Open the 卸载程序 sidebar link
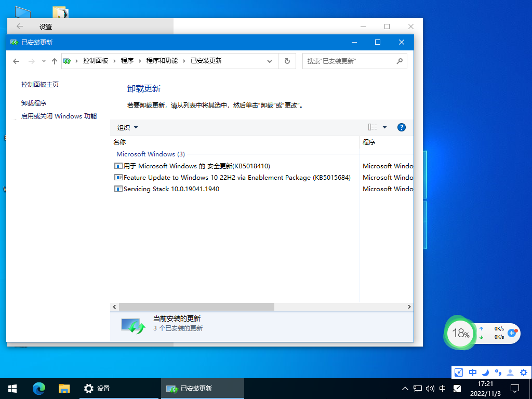The height and width of the screenshot is (399, 532). (x=33, y=102)
